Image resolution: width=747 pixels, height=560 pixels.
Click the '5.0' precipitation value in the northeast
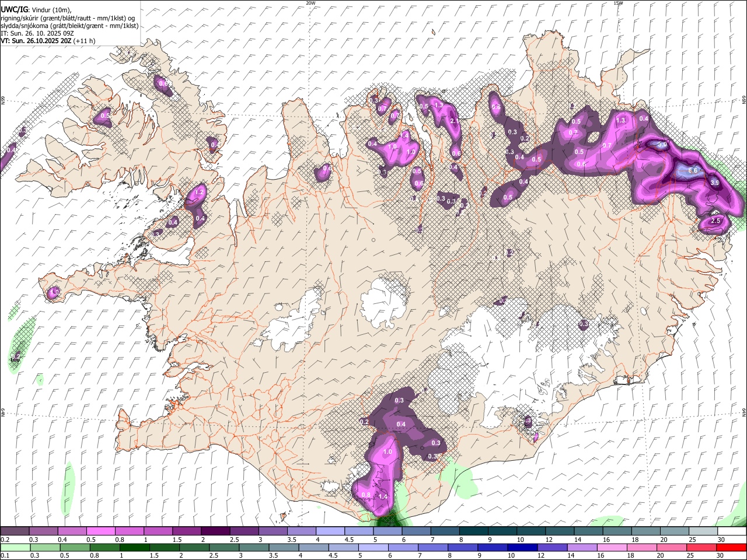(x=661, y=144)
